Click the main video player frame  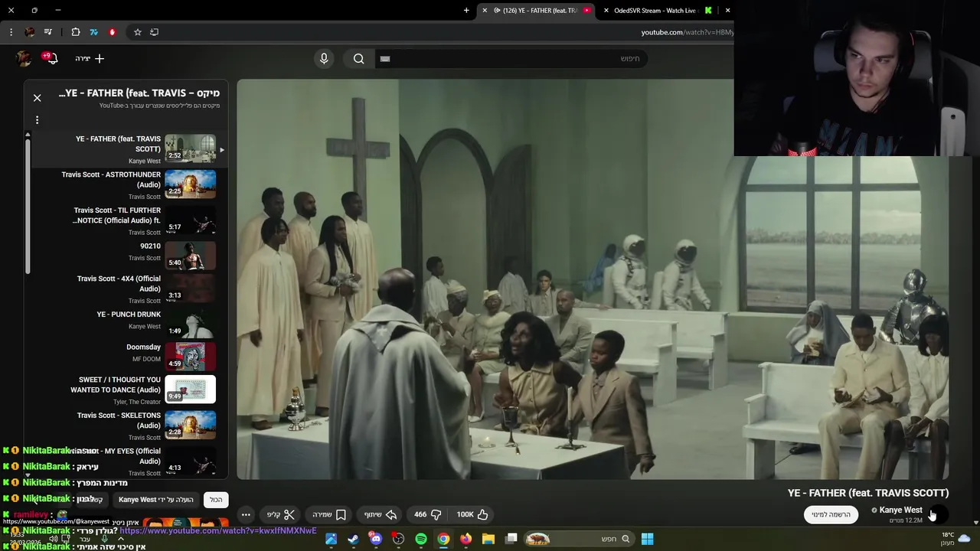[593, 279]
